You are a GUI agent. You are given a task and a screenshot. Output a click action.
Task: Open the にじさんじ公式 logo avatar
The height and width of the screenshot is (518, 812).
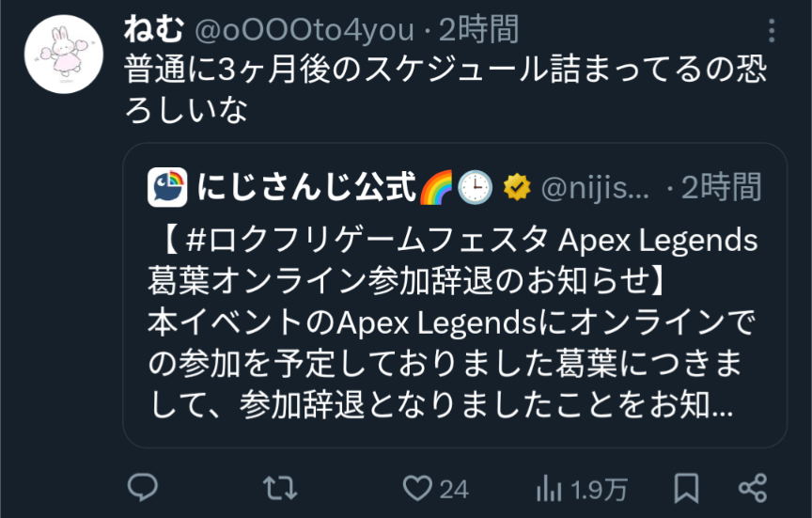pyautogui.click(x=167, y=187)
